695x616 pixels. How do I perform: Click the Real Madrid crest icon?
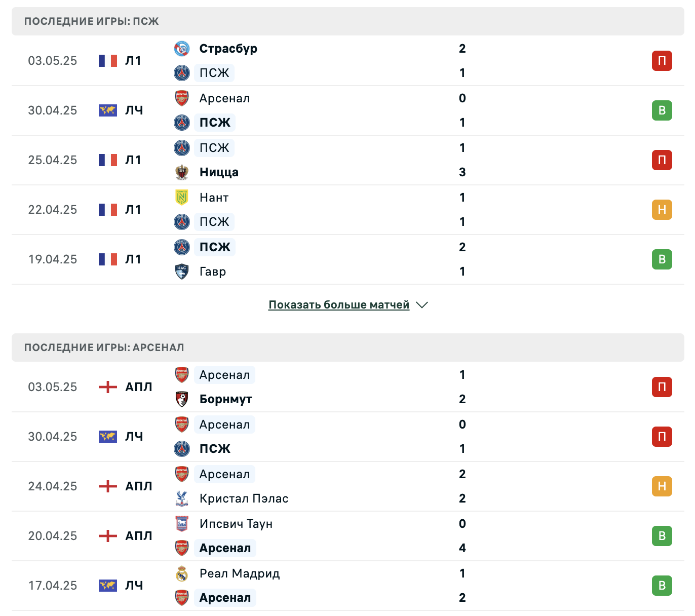182,573
